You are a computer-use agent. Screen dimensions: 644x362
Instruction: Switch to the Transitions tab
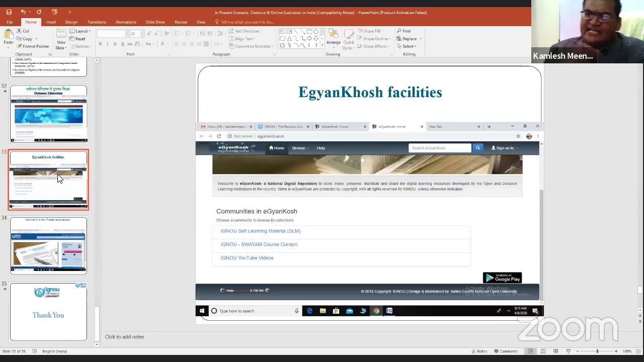pyautogui.click(x=97, y=22)
